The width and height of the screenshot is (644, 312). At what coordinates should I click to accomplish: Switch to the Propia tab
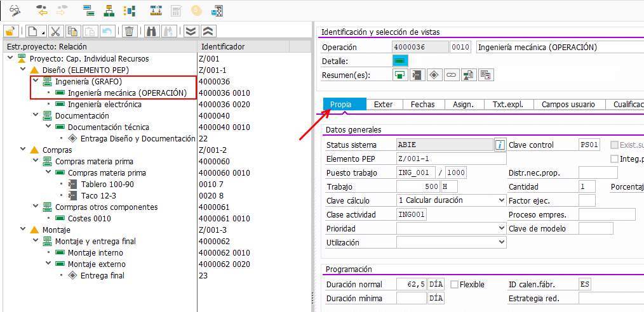click(x=345, y=104)
